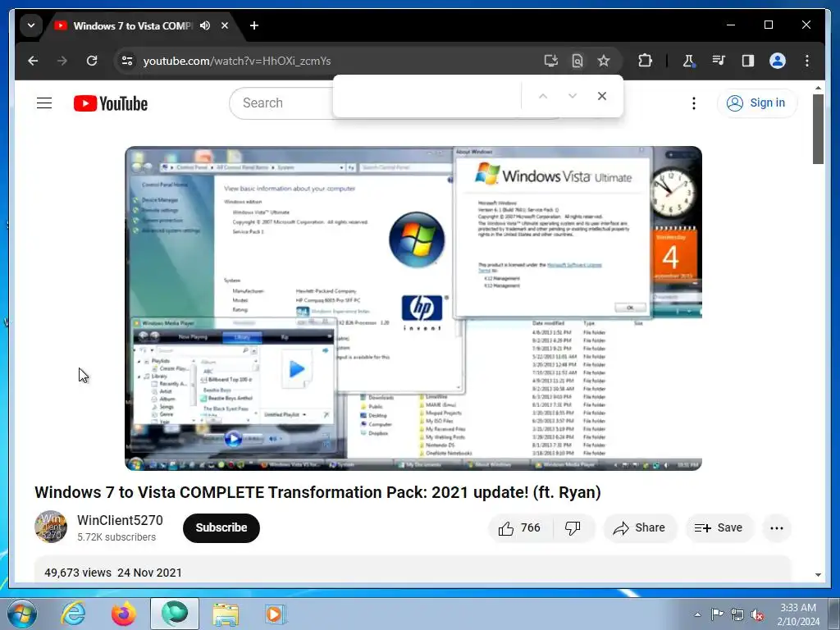Open the media controls icon
Screen dimensions: 840x630
click(719, 61)
